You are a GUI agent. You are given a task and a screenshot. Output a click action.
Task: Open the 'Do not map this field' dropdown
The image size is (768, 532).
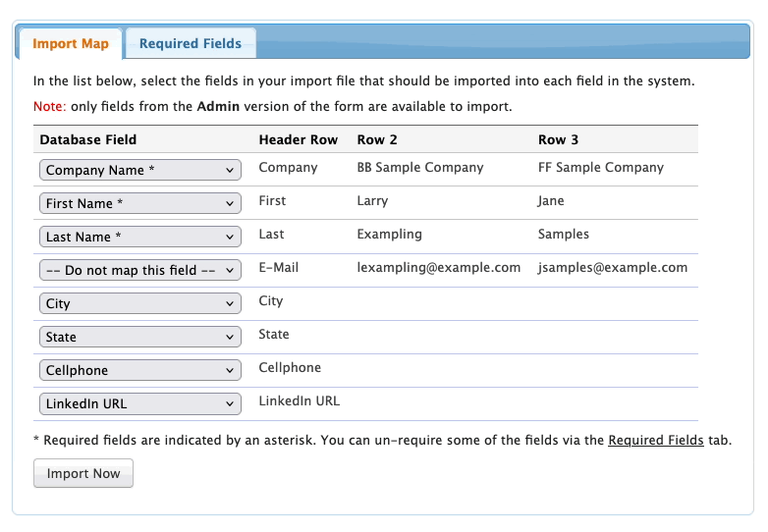tap(140, 271)
